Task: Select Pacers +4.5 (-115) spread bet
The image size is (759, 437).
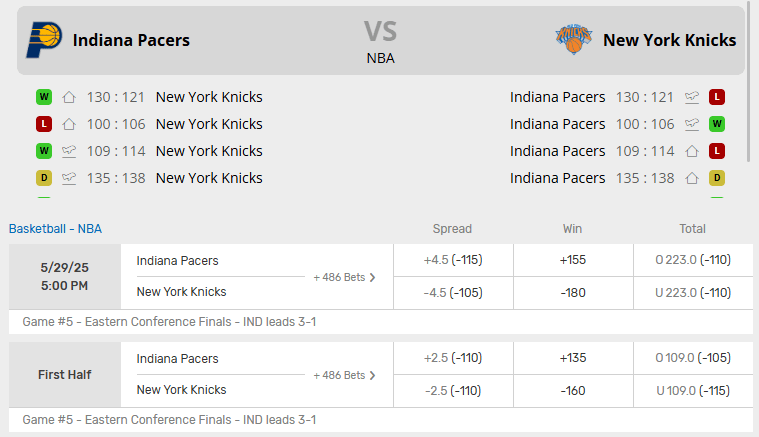Action: pos(454,260)
